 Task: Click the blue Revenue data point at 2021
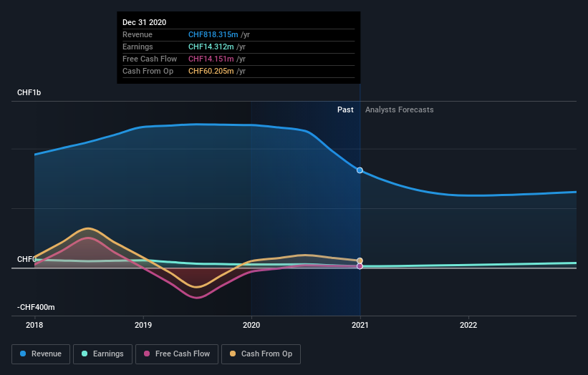360,170
